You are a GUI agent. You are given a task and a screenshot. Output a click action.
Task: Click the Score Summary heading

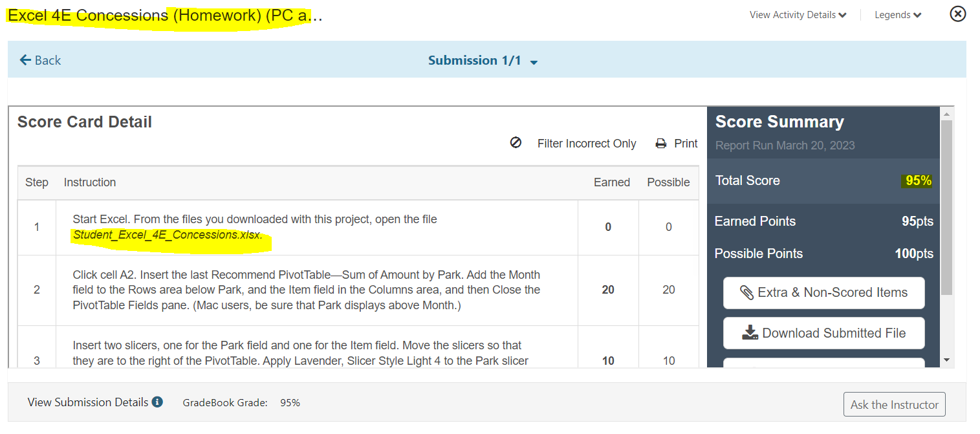tap(779, 122)
